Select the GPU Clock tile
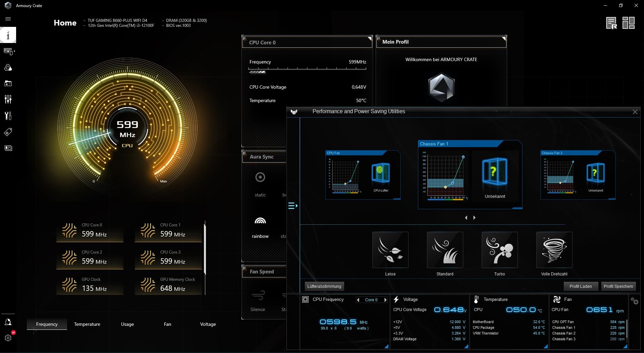The image size is (644, 353). (90, 285)
